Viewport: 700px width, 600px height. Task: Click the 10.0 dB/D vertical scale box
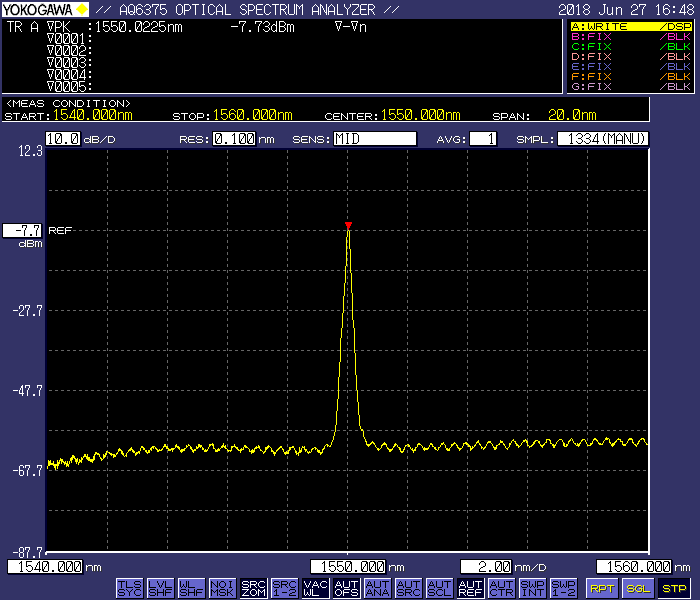click(62, 139)
